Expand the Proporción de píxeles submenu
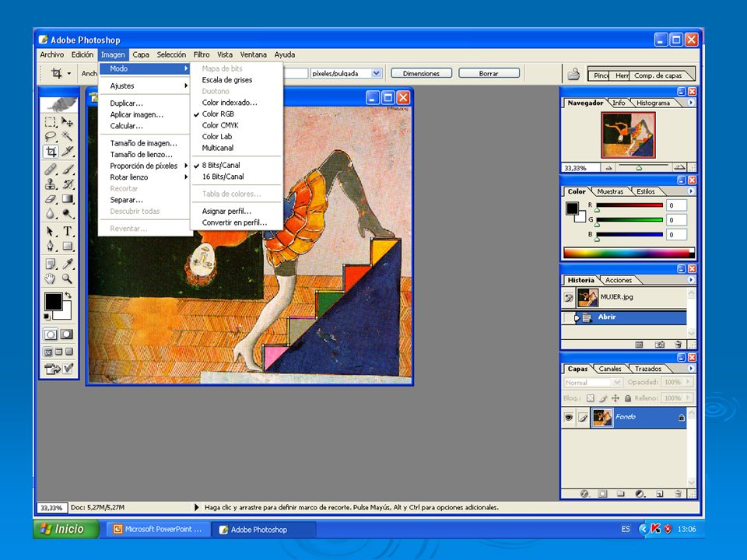Viewport: 747px width, 560px height. (x=146, y=166)
